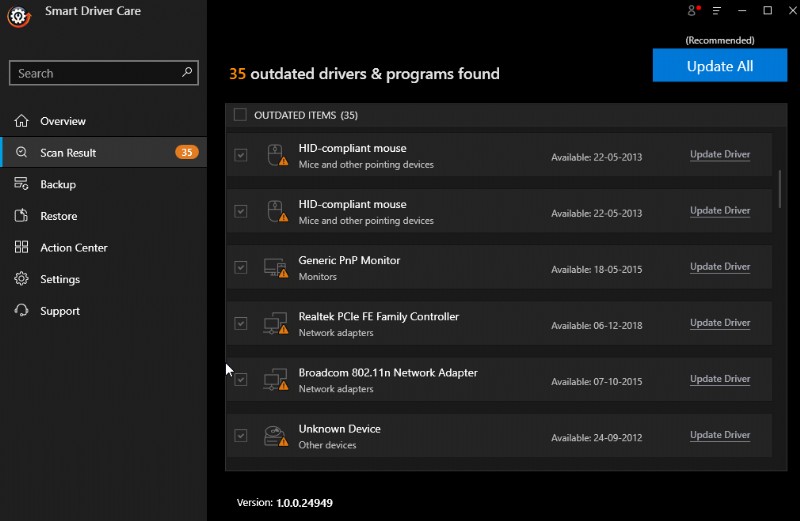Update driver for Broadcom 802.11n Network Adapter
The image size is (800, 521).
coord(720,379)
